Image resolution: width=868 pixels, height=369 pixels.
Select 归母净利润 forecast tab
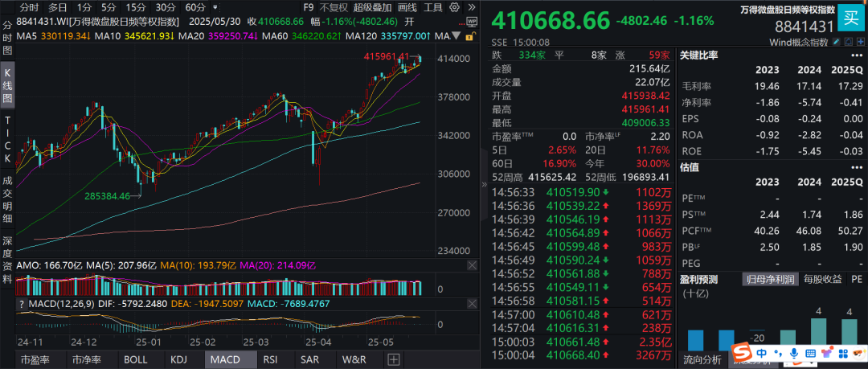pos(768,279)
